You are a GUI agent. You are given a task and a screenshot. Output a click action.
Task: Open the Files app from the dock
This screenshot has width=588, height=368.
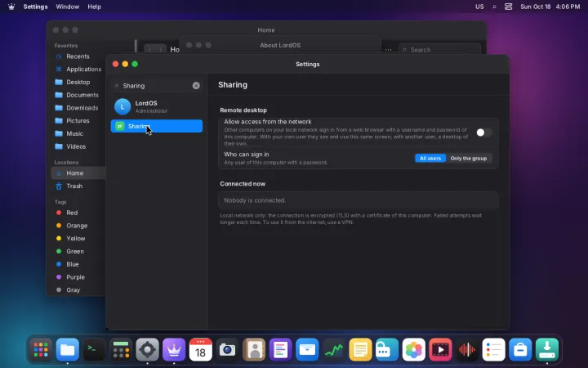pos(68,350)
